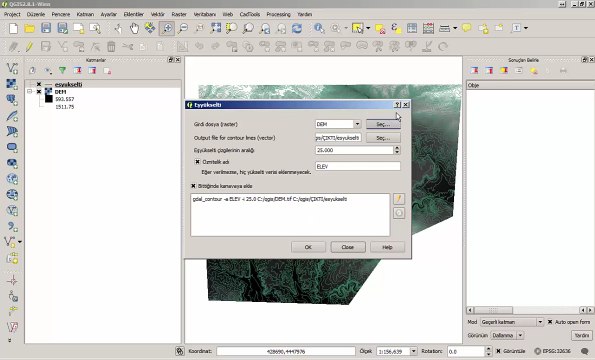595x360 pixels.
Task: Click the messages log bubble in status bar
Action: point(585,351)
